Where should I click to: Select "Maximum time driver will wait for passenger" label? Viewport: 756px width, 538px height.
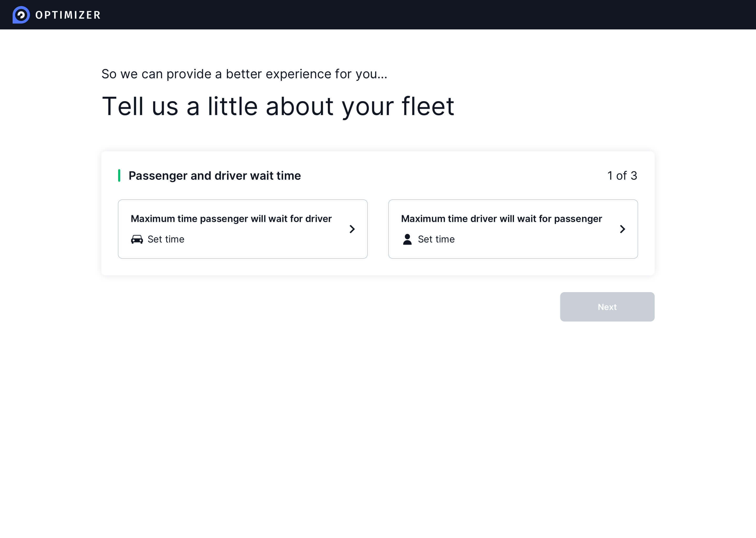[x=501, y=219]
